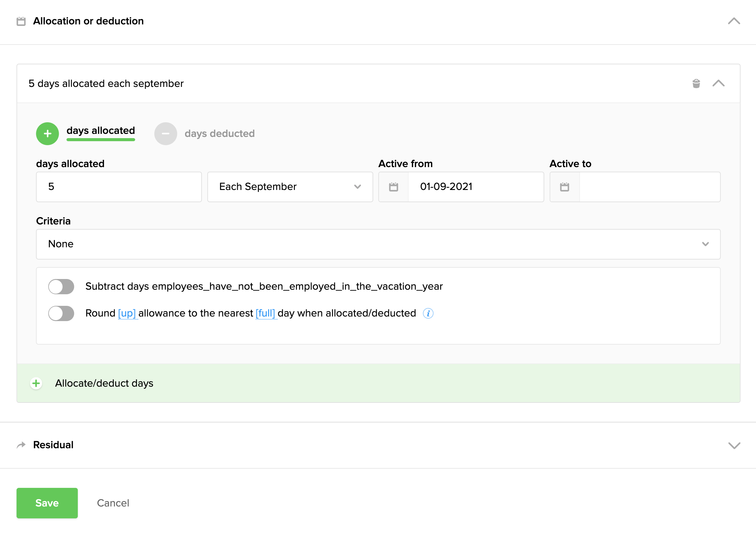Click the days allocated number field
The height and width of the screenshot is (533, 756).
(119, 187)
